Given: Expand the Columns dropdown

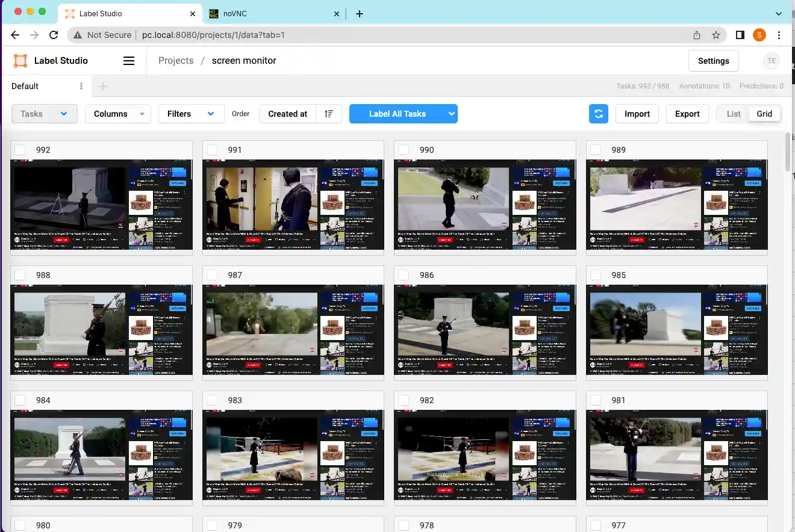Looking at the screenshot, I should pos(118,114).
